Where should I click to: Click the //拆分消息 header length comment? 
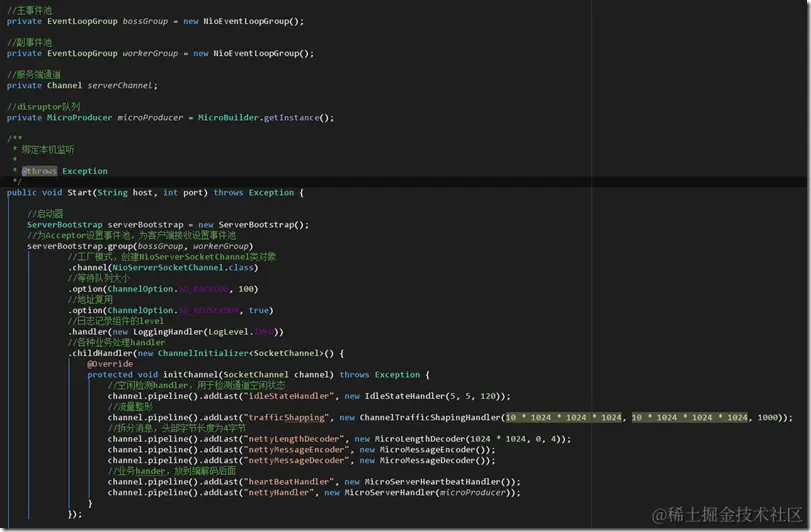(176, 428)
